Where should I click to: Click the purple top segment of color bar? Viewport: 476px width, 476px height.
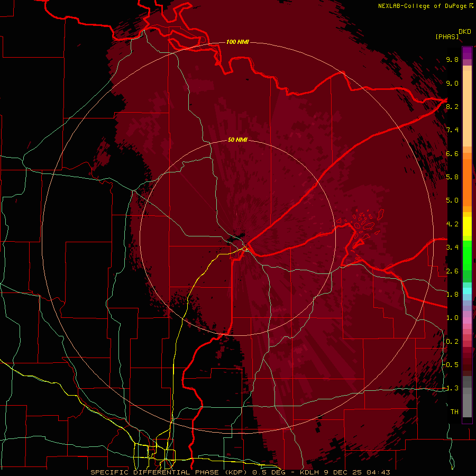(x=467, y=53)
